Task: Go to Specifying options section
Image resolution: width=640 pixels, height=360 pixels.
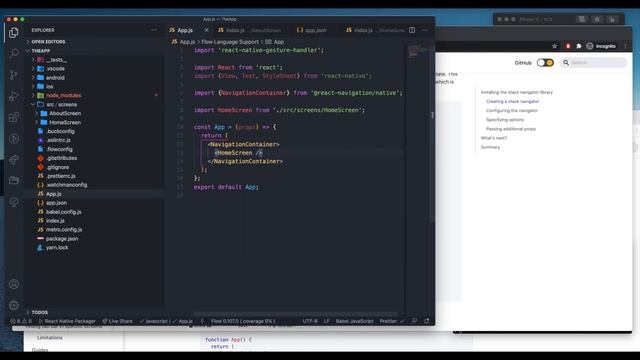Action: [505, 120]
